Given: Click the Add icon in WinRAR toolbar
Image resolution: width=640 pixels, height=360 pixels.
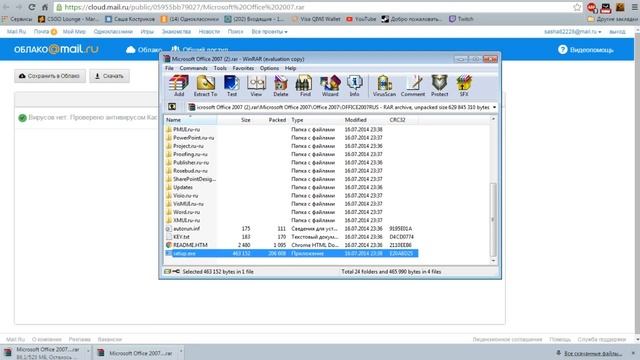Looking at the screenshot, I should (179, 86).
